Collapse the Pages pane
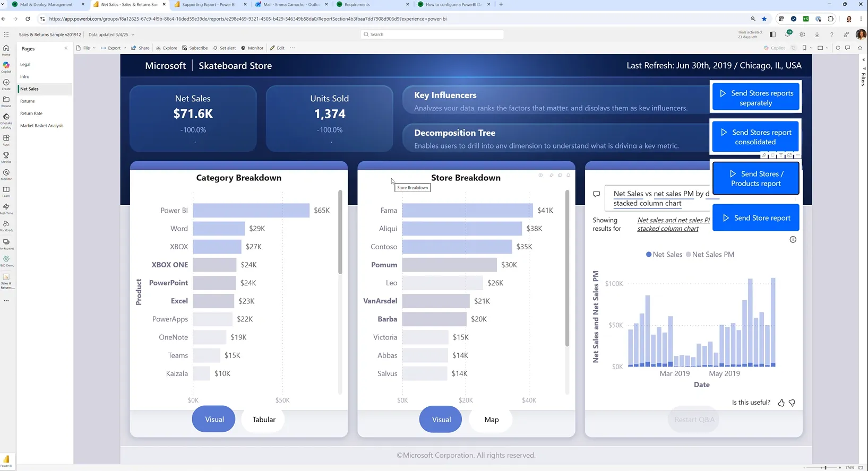This screenshot has height=471, width=868. [66, 48]
